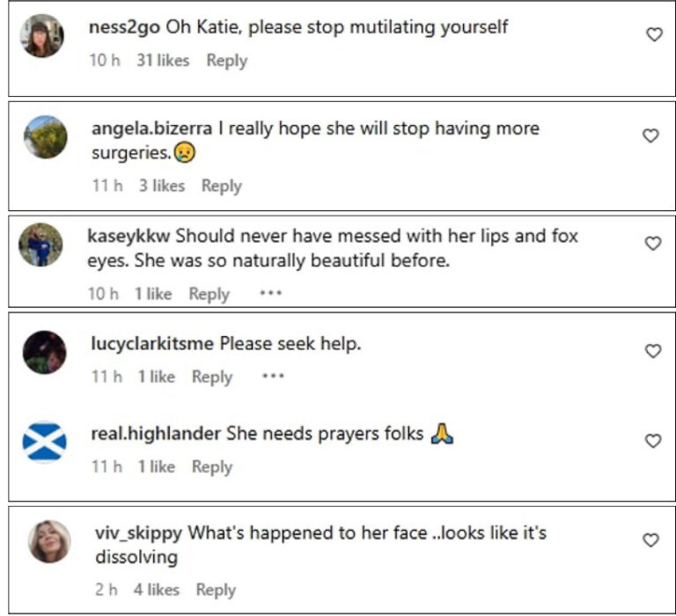Open the angela.bizerra username link
676x616 pixels.
tap(151, 128)
